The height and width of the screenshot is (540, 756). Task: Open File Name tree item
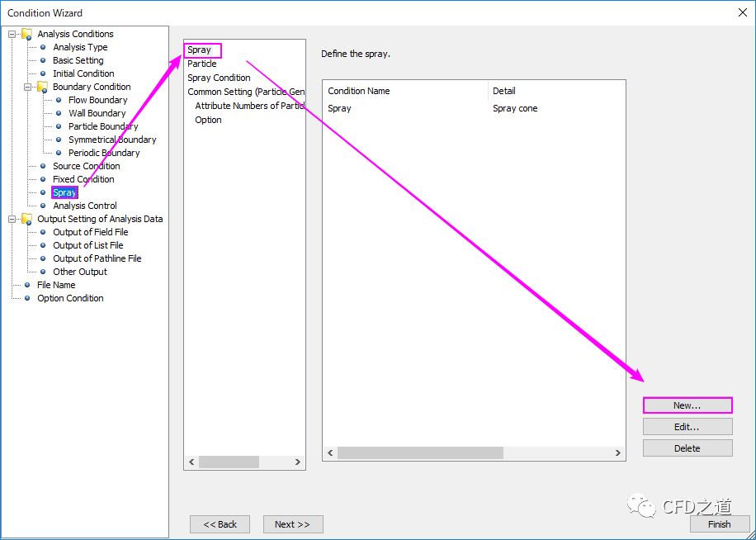tap(56, 285)
